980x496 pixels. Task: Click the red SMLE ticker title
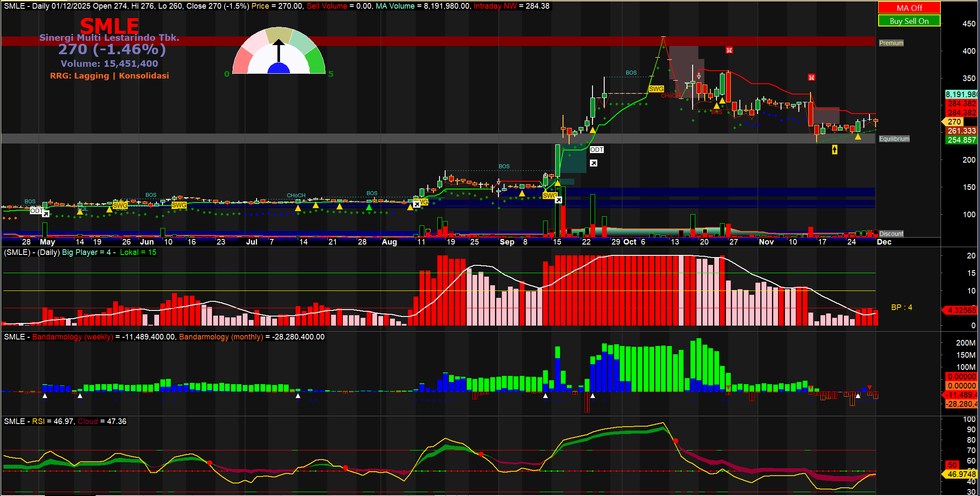click(109, 26)
